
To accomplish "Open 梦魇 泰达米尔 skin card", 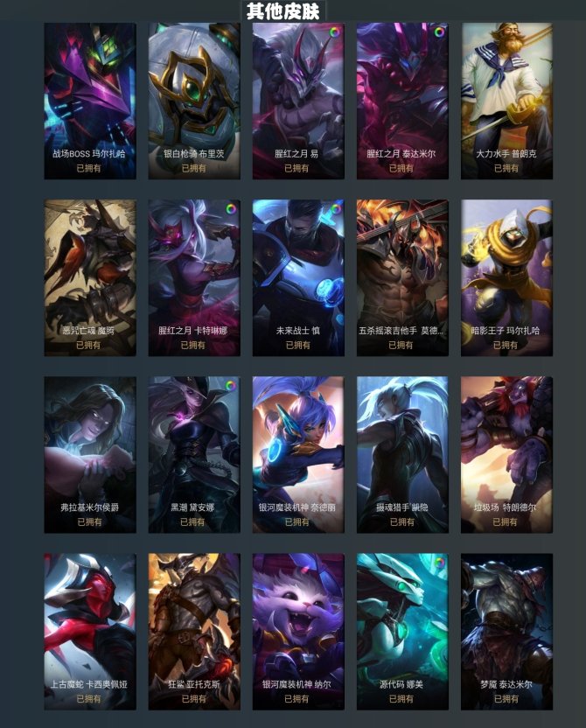I will tap(506, 632).
